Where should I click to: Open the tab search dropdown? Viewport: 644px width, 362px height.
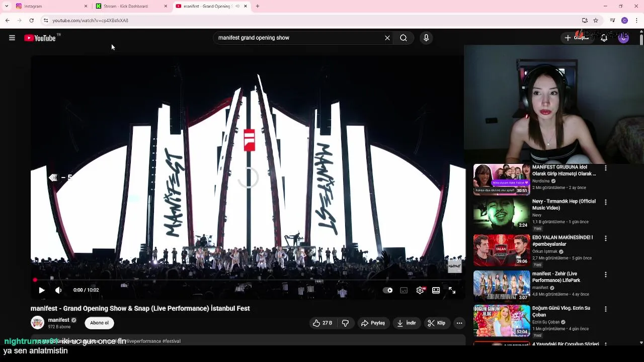click(7, 6)
